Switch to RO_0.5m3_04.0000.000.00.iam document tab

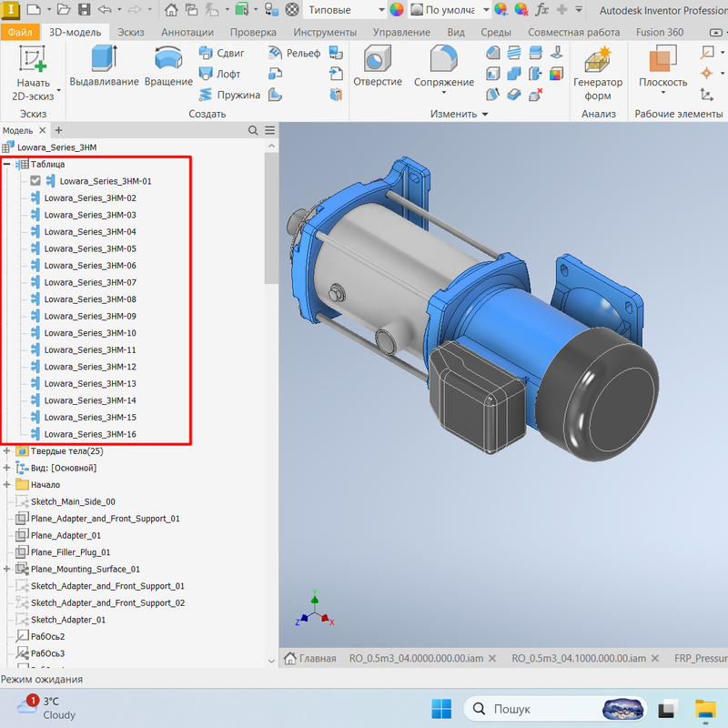point(416,658)
